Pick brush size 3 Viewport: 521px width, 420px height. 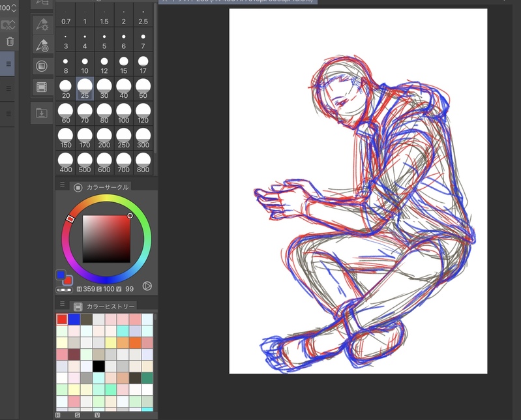(66, 40)
